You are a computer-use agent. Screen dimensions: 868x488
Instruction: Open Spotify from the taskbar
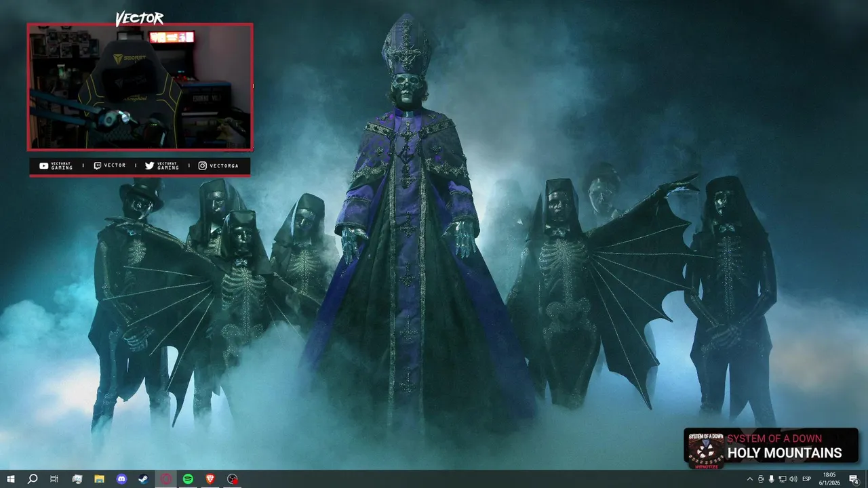(x=188, y=479)
